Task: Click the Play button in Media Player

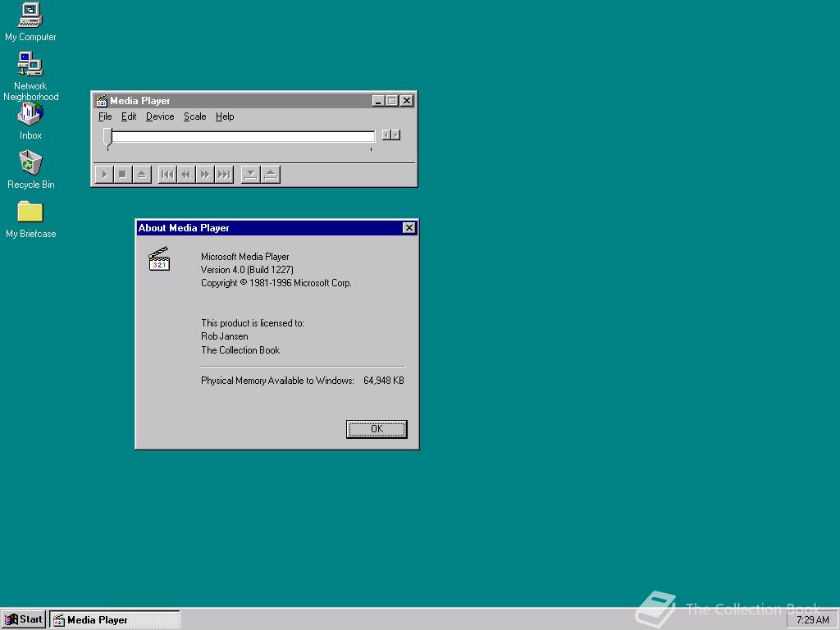Action: point(104,175)
